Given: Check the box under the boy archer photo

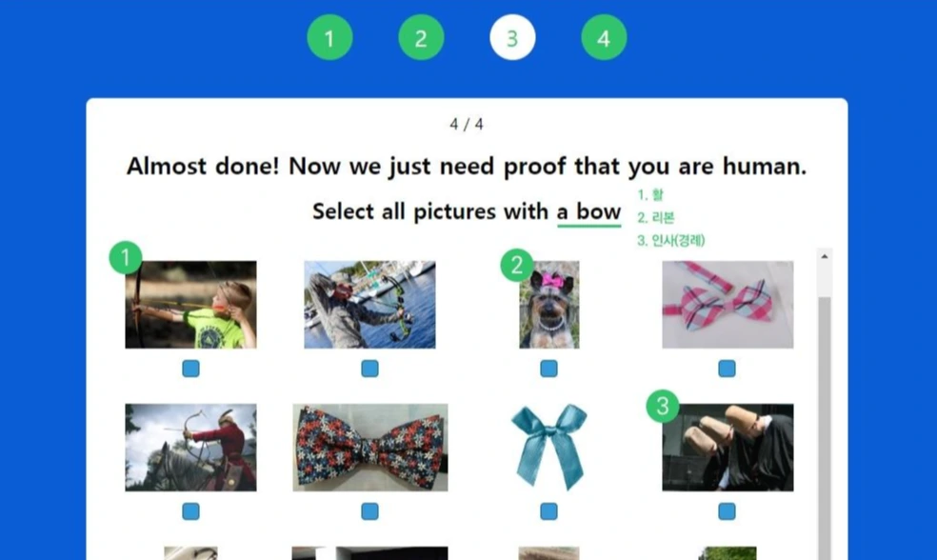Looking at the screenshot, I should click(x=190, y=369).
